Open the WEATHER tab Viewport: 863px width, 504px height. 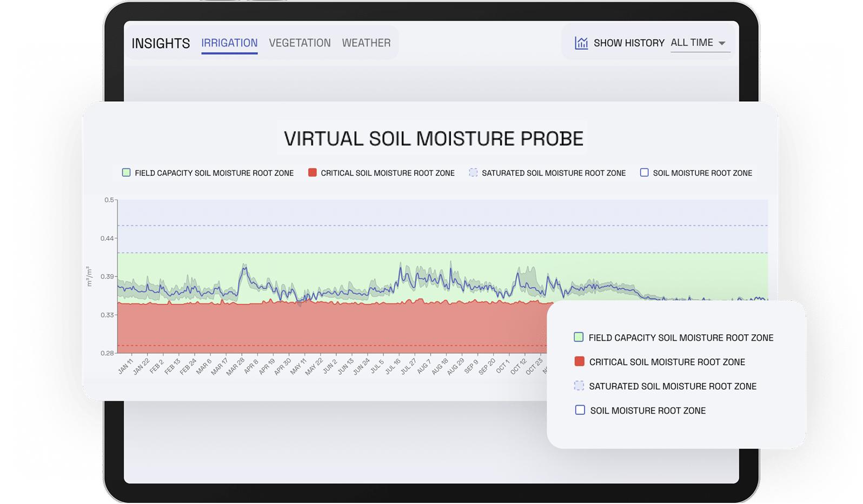[x=366, y=43]
